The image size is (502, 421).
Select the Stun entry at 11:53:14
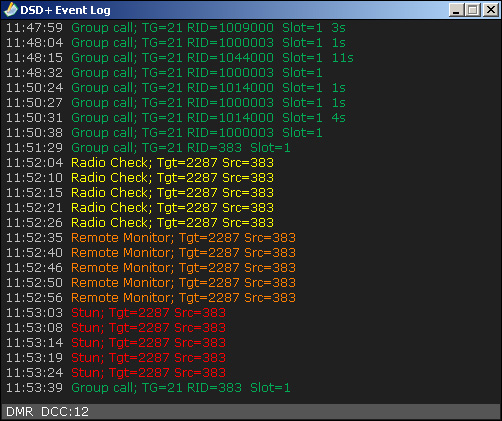coord(116,343)
